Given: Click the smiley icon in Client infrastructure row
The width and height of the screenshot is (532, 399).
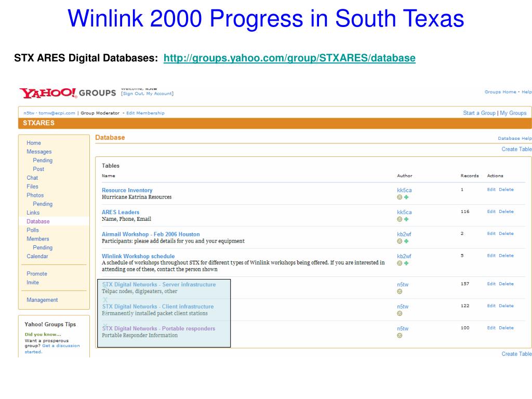Looking at the screenshot, I should pyautogui.click(x=400, y=313).
